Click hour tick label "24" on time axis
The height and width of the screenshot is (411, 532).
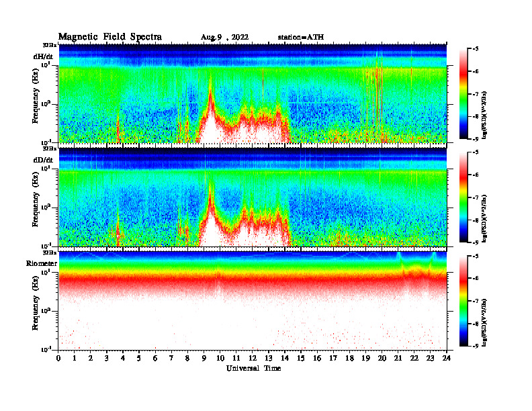pyautogui.click(x=447, y=359)
